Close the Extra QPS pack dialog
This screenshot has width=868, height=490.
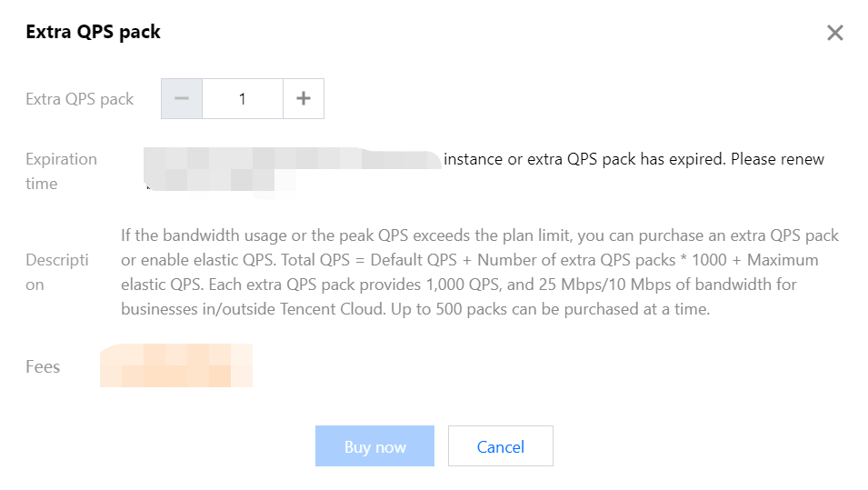pos(834,34)
